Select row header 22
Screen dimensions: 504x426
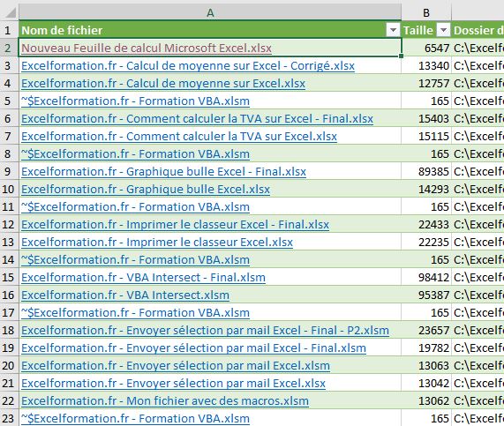[10, 401]
